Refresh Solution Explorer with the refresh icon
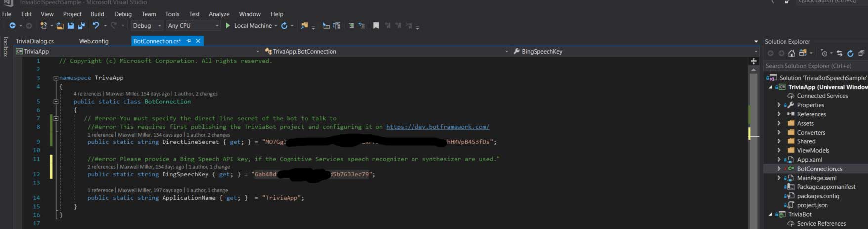This screenshot has width=868, height=229. coord(850,53)
